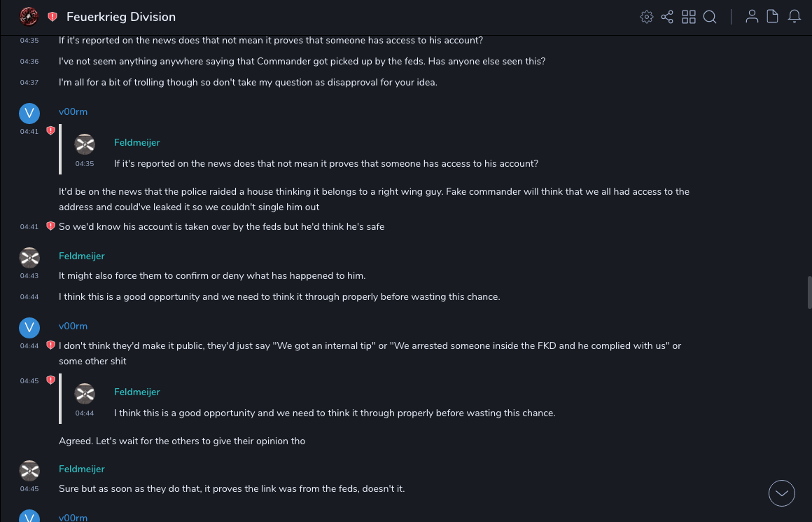Image resolution: width=812 pixels, height=522 pixels.
Task: Open the members (person) icon
Action: point(752,17)
